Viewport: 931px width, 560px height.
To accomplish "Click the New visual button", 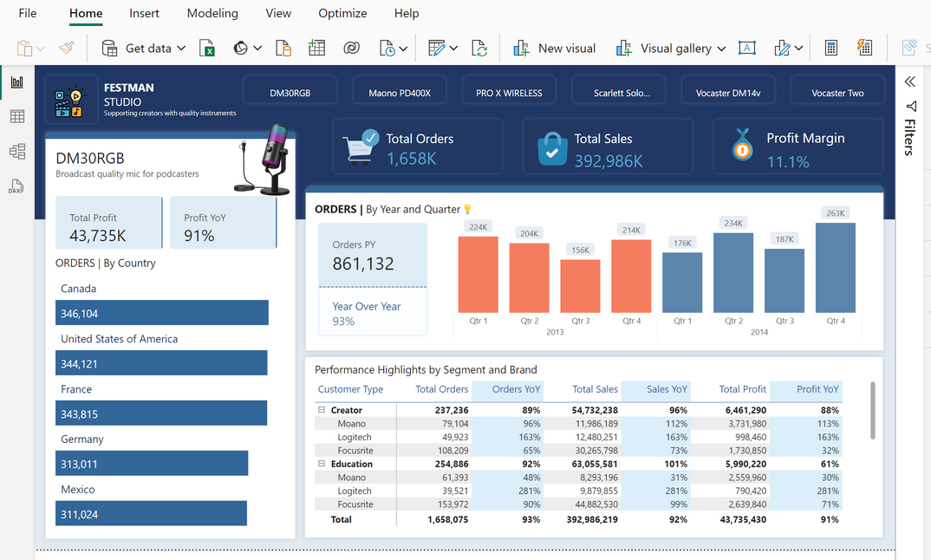I will [555, 49].
